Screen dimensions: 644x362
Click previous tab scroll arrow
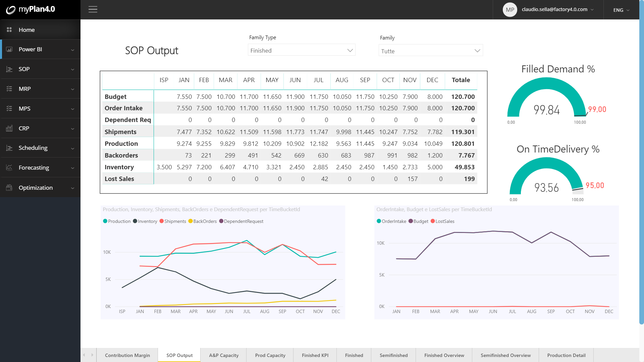84,355
